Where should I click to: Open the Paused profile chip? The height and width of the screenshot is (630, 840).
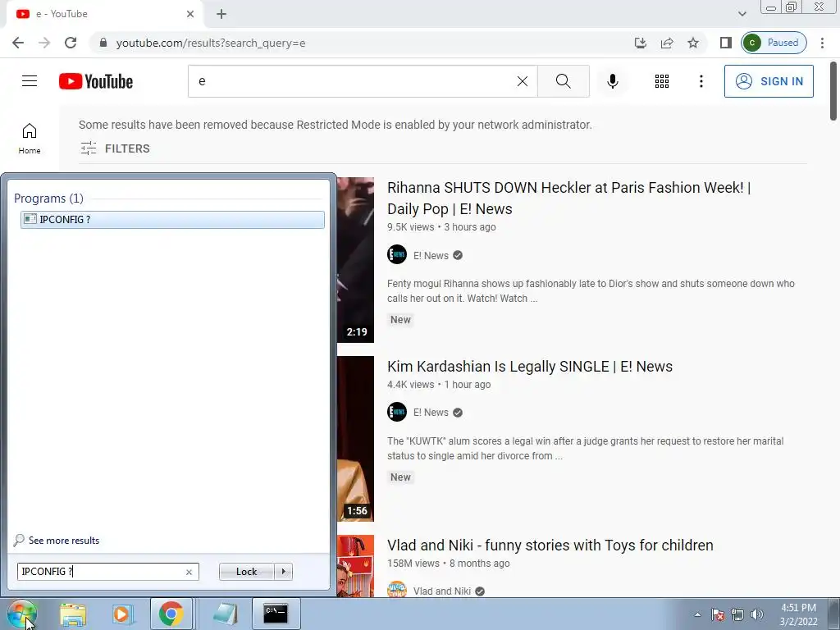(774, 43)
